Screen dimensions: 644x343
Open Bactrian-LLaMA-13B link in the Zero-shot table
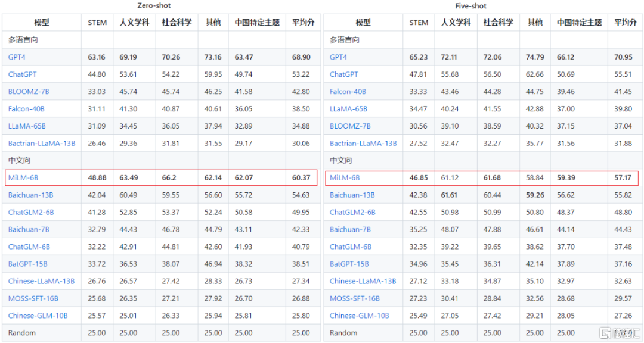click(x=42, y=143)
